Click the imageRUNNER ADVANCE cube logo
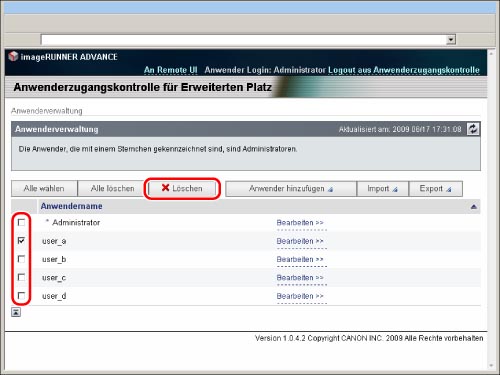 13,56
